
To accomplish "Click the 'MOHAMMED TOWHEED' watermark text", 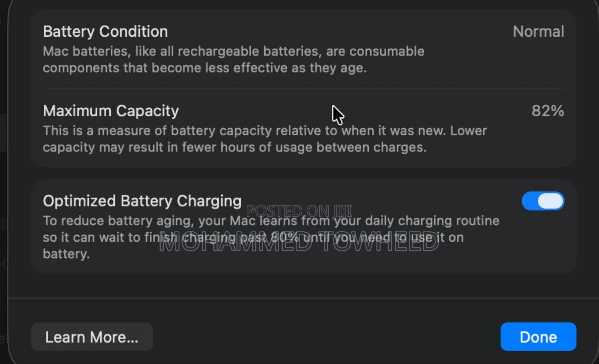I will tap(299, 244).
